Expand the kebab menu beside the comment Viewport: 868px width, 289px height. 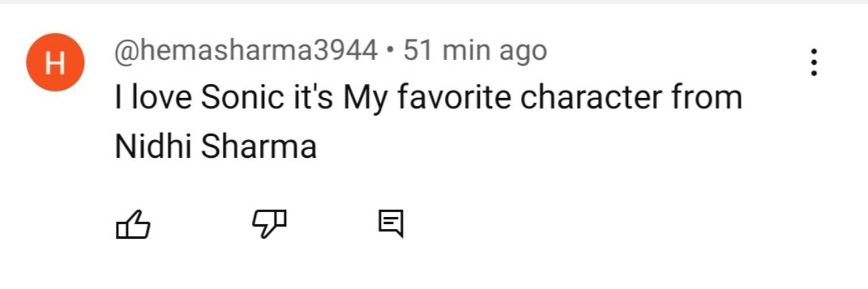tap(814, 62)
